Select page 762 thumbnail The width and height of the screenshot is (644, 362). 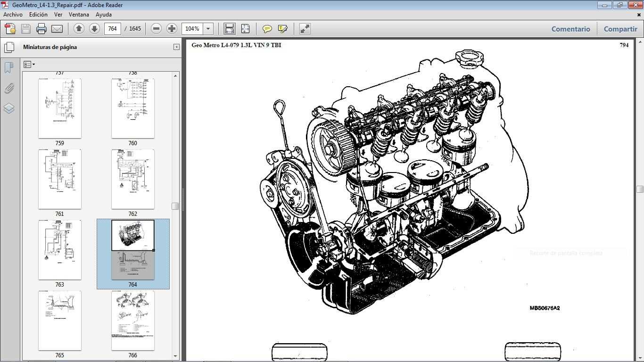click(133, 179)
